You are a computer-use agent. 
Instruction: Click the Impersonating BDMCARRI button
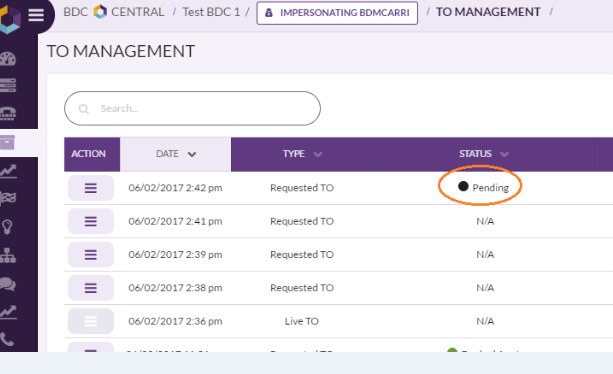(337, 13)
